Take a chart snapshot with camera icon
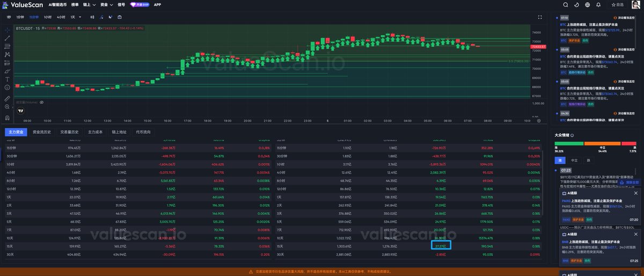Screen dimensions: 644x276 pos(120,17)
